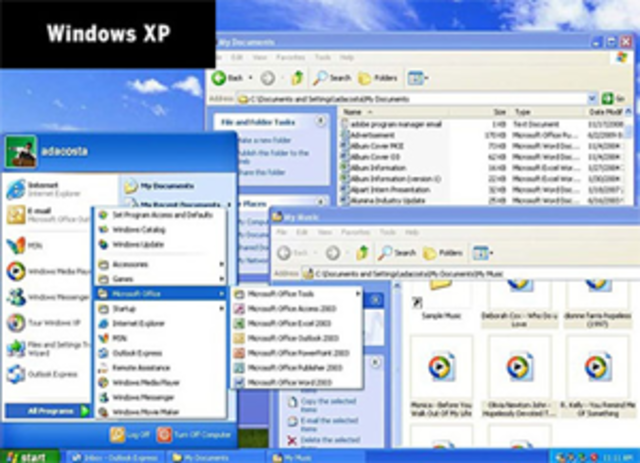Click Up folder icon in My Music window
Viewport: 640px width, 463px height.
point(362,253)
